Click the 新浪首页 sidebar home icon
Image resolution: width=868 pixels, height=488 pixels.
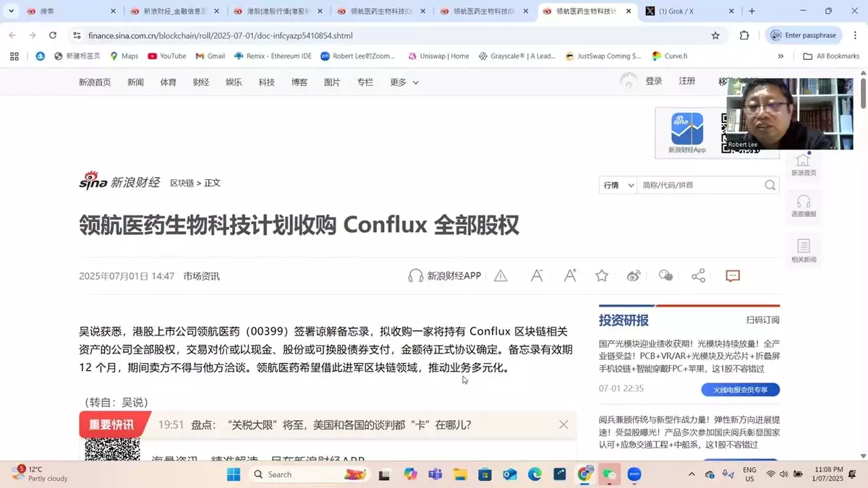coord(804,165)
